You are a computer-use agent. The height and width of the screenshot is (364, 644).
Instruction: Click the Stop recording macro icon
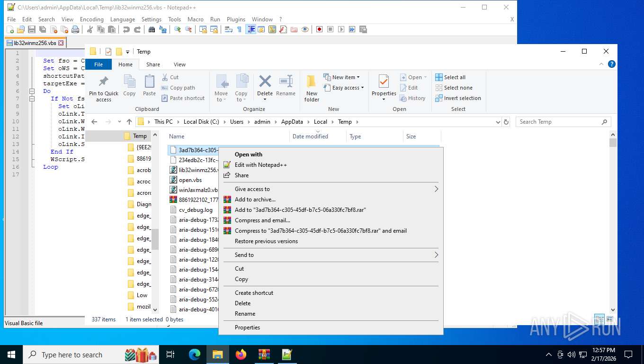pyautogui.click(x=330, y=29)
